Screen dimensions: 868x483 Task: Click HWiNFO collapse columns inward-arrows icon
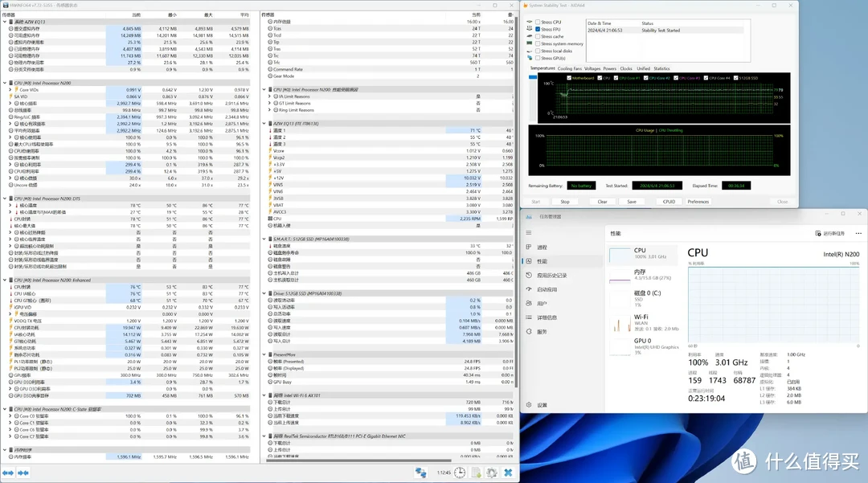point(23,473)
